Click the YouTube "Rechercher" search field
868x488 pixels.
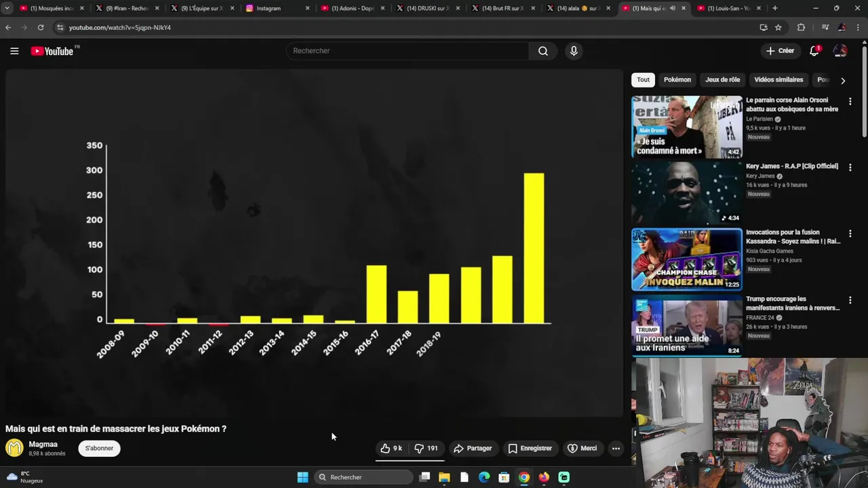(x=407, y=51)
